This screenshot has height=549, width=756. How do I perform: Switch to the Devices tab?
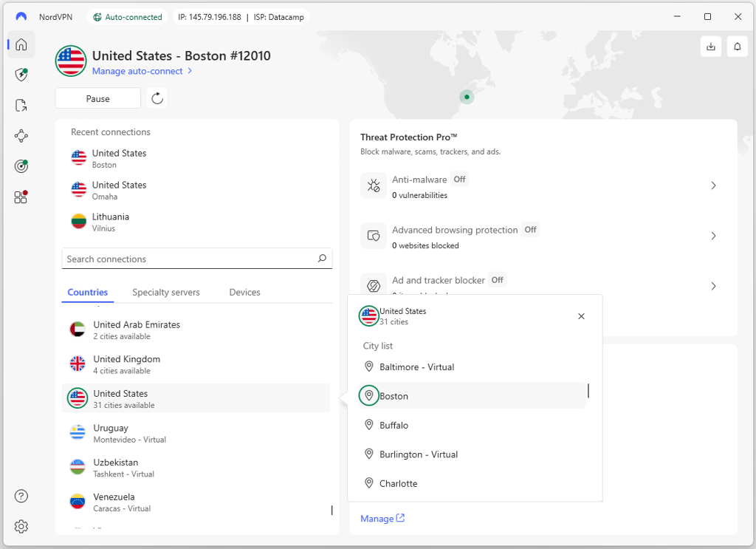(244, 293)
